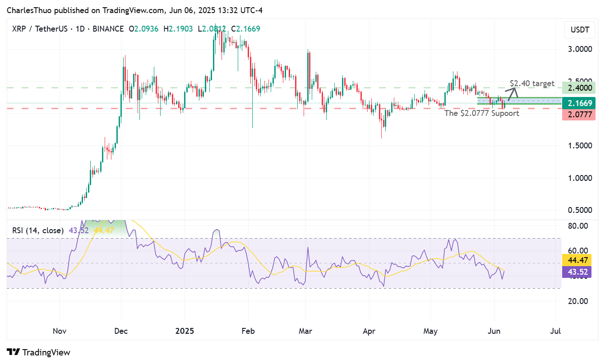Click the $2.40 target annotation
Viewport: 605px width, 364px height.
pos(531,83)
